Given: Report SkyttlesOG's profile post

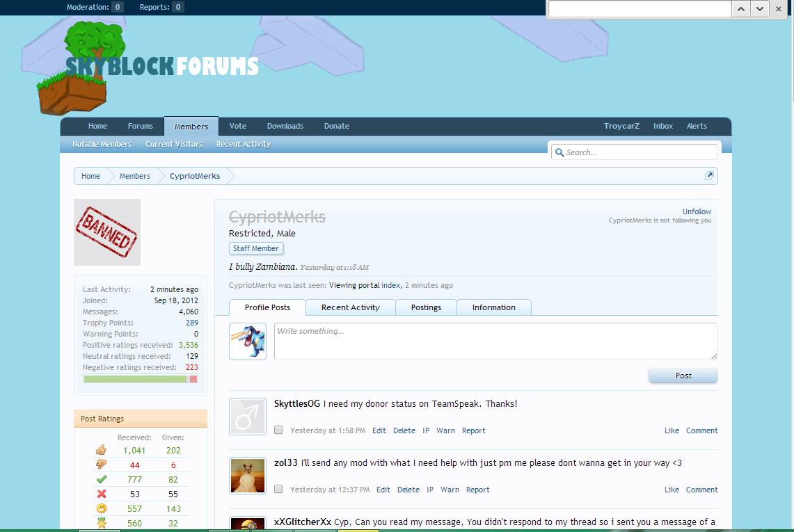Looking at the screenshot, I should pos(473,430).
